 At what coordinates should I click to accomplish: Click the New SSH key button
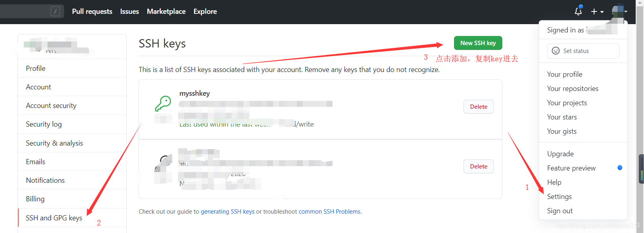click(x=478, y=43)
